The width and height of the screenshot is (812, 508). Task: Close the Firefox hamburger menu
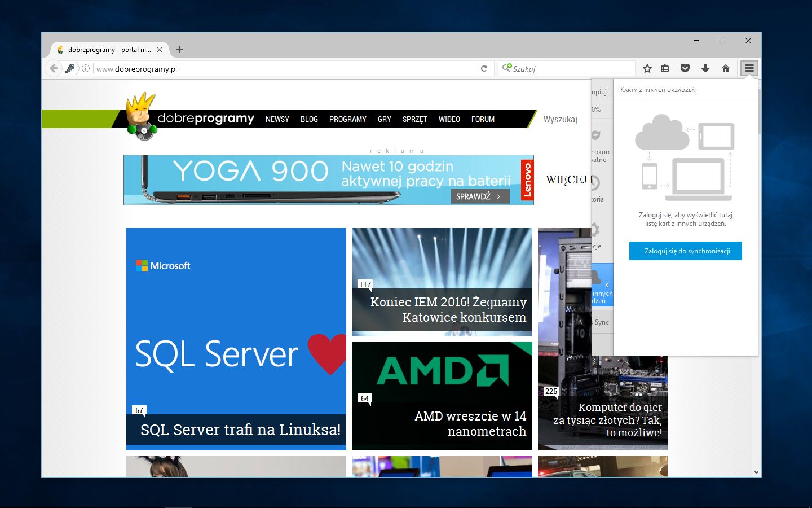click(x=749, y=68)
